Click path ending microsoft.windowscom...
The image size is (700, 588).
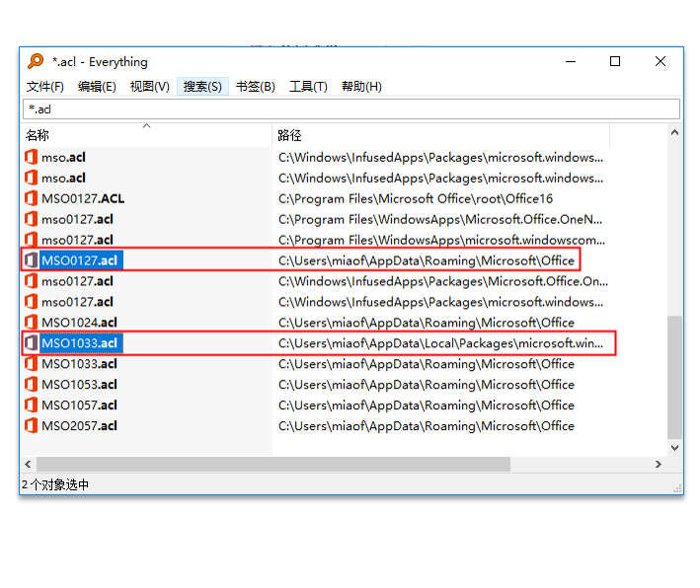pyautogui.click(x=441, y=240)
